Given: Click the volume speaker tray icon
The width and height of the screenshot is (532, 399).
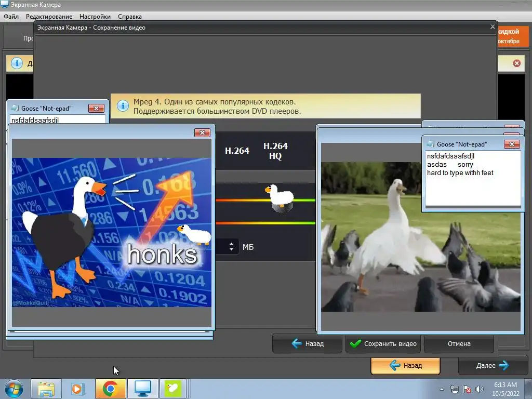Looking at the screenshot, I should pos(479,389).
